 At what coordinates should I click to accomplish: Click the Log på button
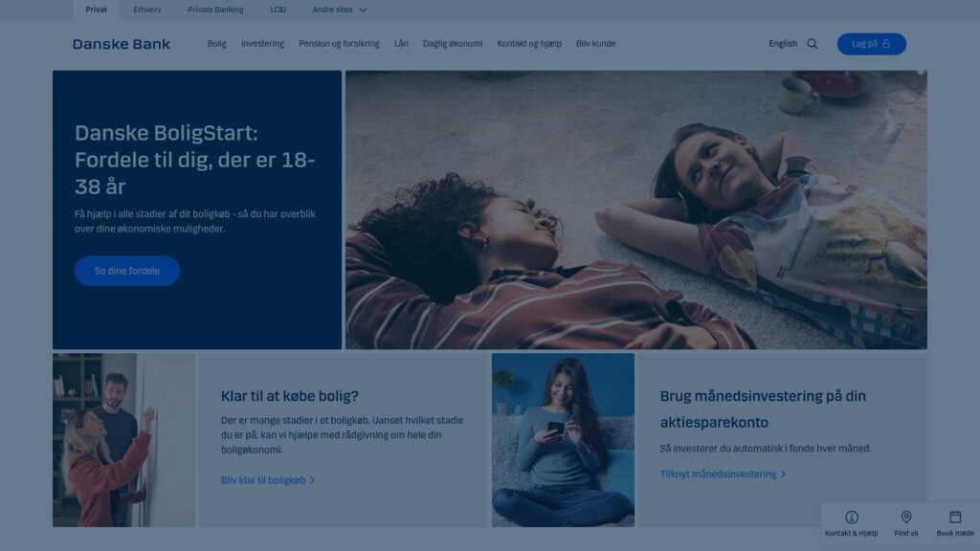pos(871,44)
